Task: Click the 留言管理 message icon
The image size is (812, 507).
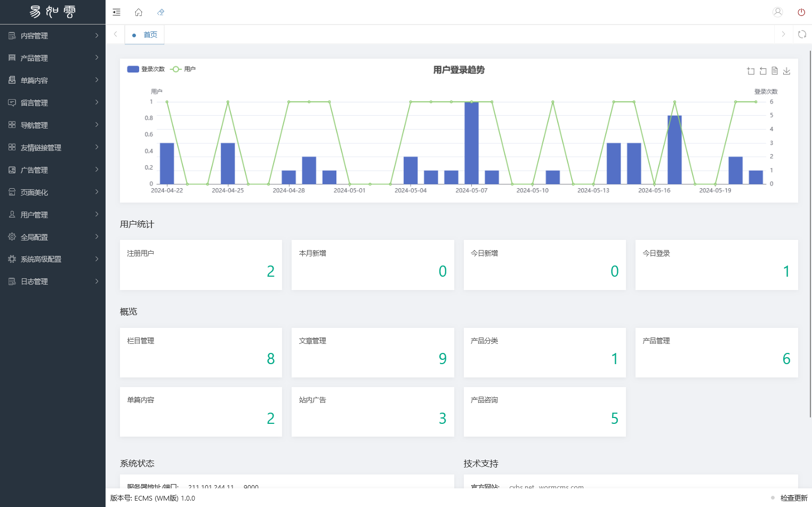Action: coord(12,102)
